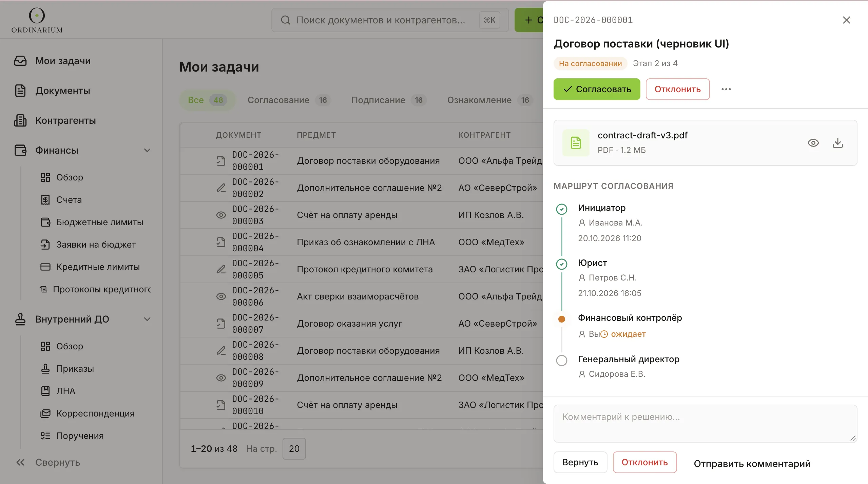Image resolution: width=868 pixels, height=484 pixels.
Task: Switch to the Все tab
Action: coord(207,100)
